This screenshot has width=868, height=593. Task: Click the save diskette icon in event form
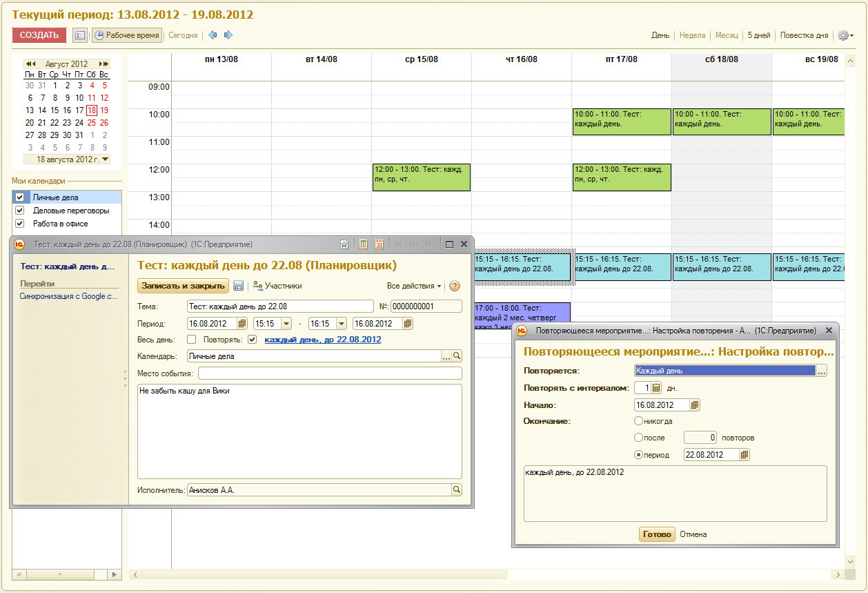[239, 286]
